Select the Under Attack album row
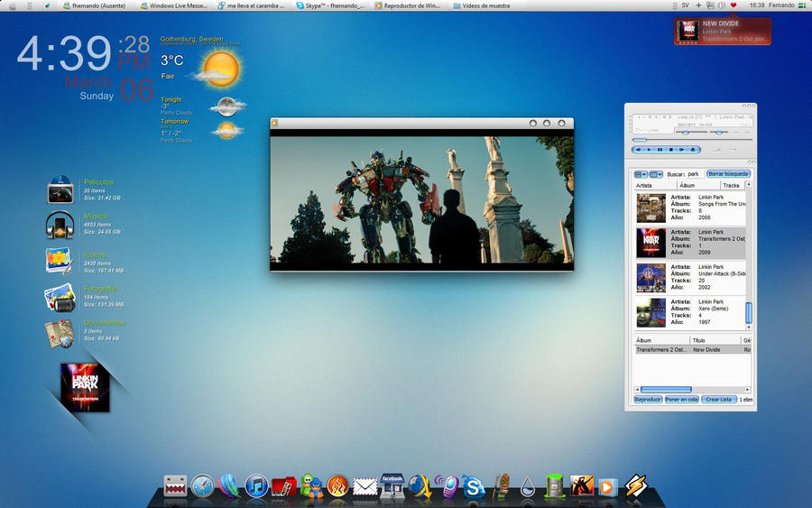Viewport: 812px width, 508px height. 690,278
